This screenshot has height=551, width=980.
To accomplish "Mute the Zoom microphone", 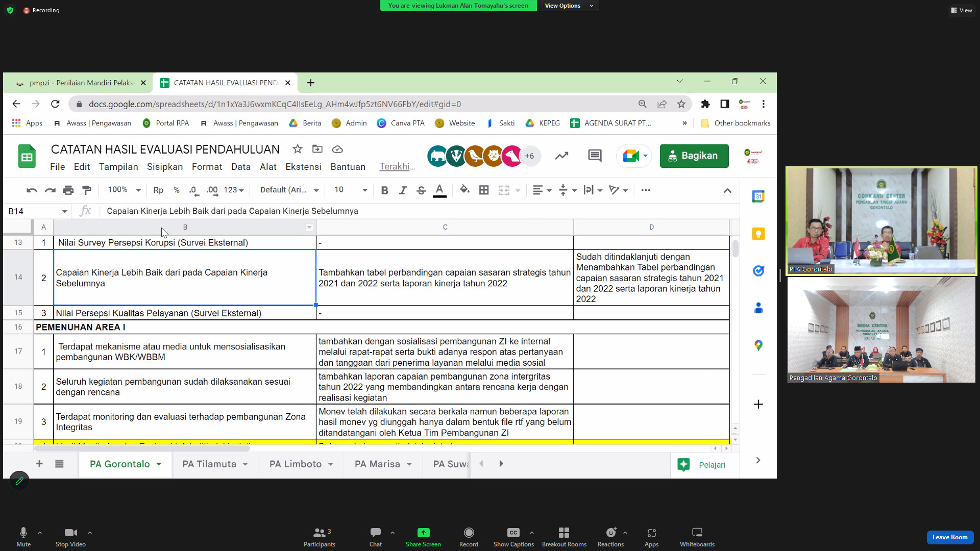I will (x=23, y=533).
